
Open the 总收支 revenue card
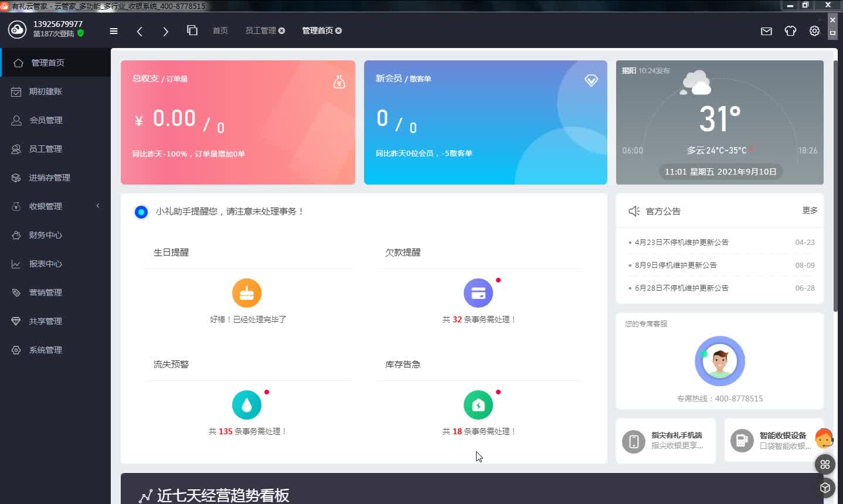pyautogui.click(x=238, y=122)
